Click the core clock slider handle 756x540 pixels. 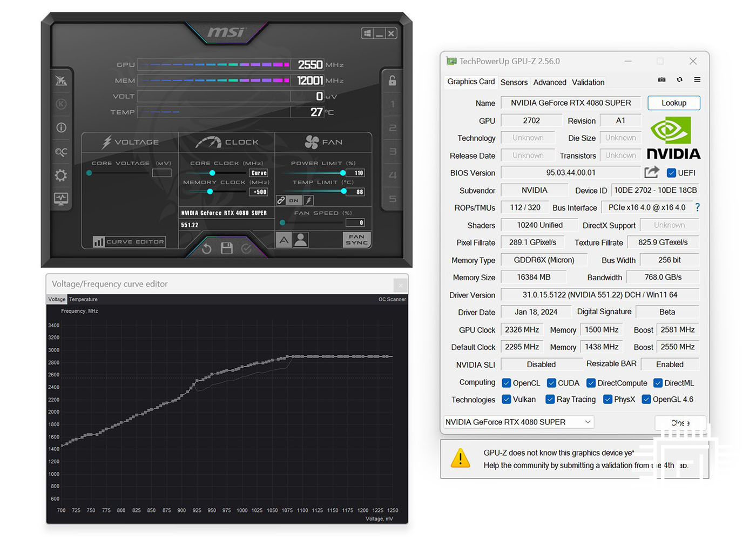(x=212, y=173)
